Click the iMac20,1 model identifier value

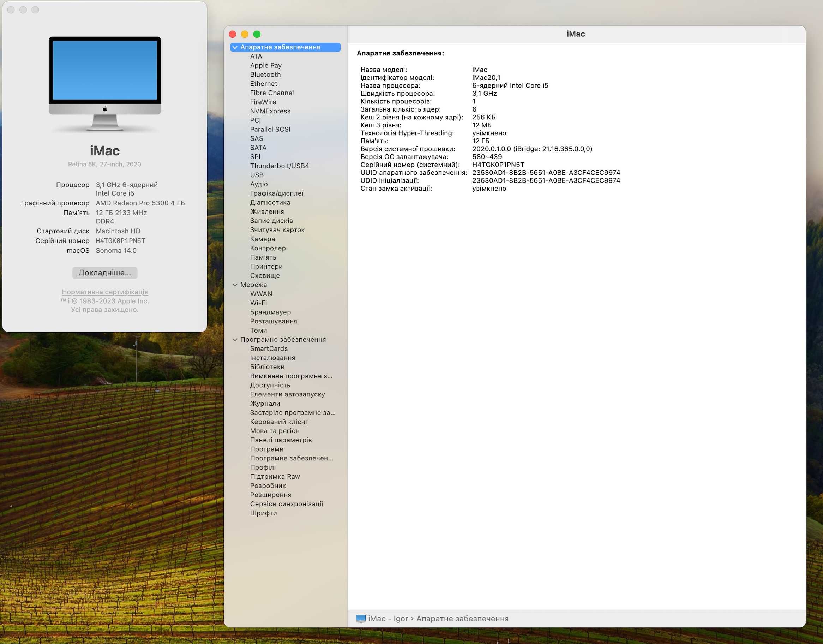point(486,78)
